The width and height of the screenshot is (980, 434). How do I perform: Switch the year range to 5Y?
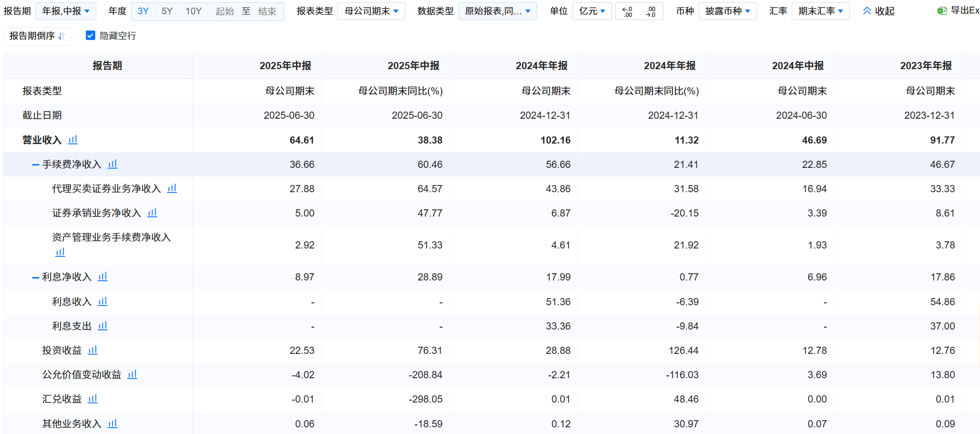click(x=167, y=11)
